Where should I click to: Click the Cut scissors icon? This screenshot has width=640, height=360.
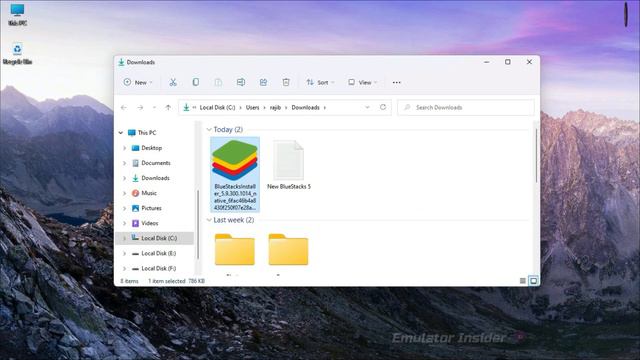pos(173,82)
